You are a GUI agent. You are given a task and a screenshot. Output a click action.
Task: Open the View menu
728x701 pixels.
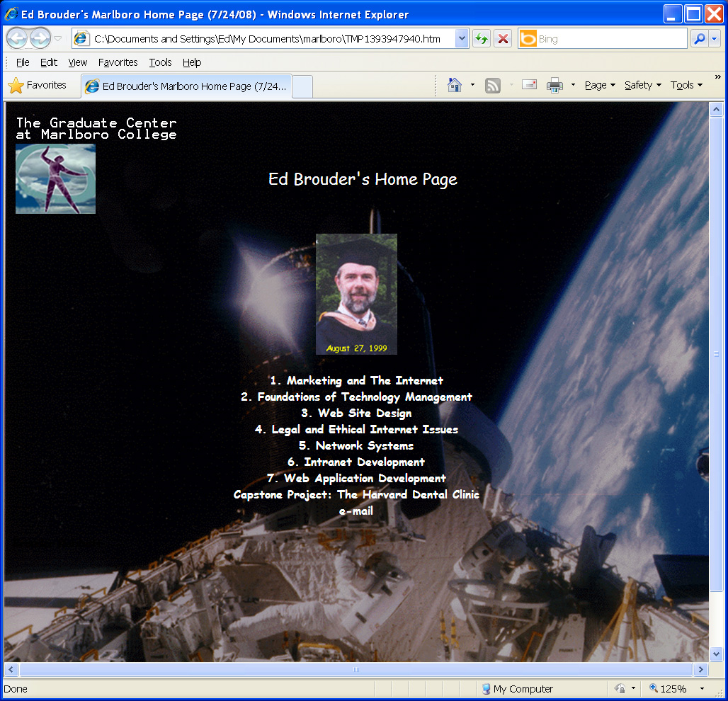(x=78, y=62)
